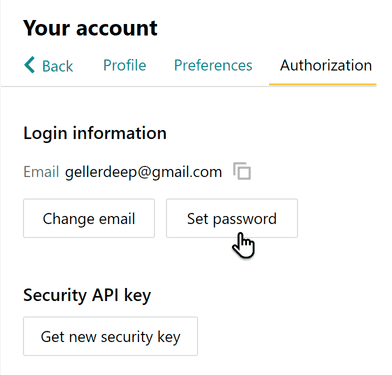Click the Security API key section heading
The height and width of the screenshot is (375, 392).
point(87,295)
